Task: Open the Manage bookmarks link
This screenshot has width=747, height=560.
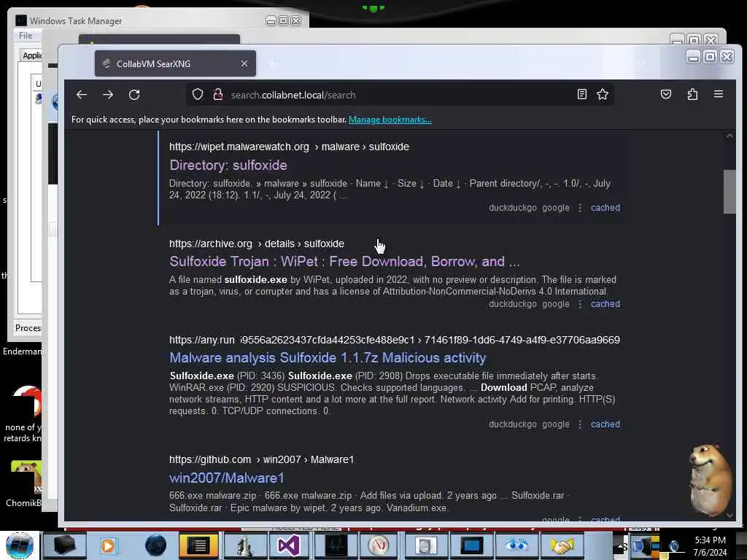Action: [390, 120]
